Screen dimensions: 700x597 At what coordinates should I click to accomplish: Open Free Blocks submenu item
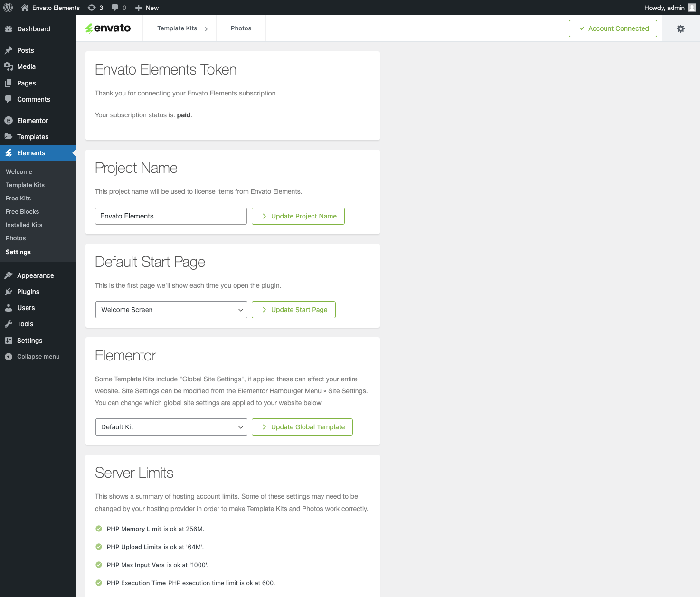tap(22, 211)
